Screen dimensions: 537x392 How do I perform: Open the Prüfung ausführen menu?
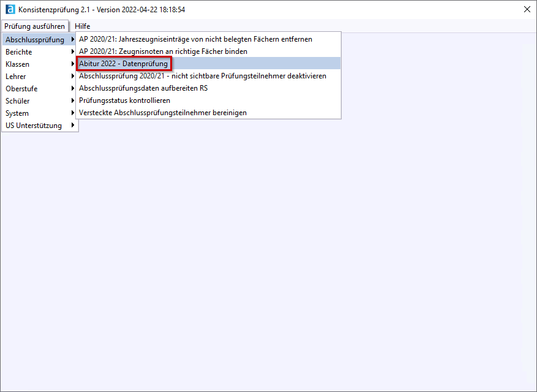[34, 26]
